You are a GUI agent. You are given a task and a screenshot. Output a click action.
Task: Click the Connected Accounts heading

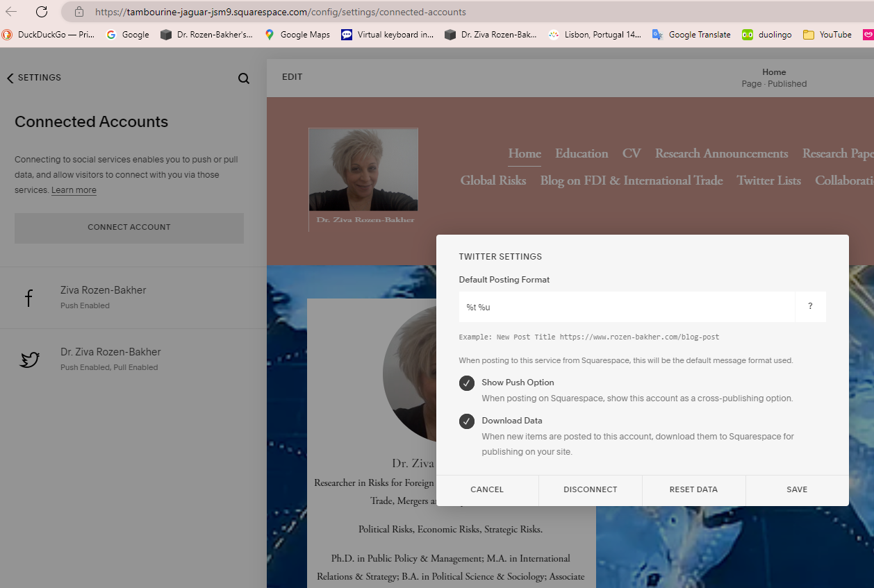92,121
